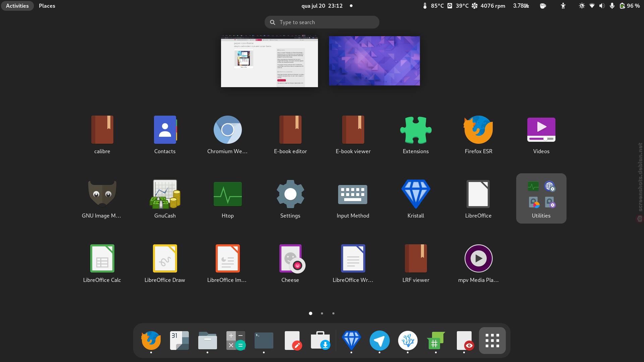Viewport: 644px width, 362px height.
Task: Click the disk temperature 39°C indicator
Action: (x=458, y=6)
